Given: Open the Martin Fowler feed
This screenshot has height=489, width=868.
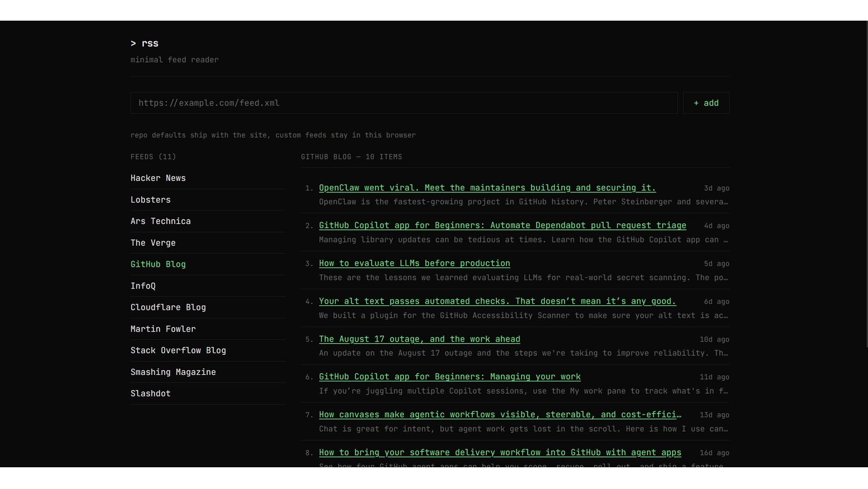Looking at the screenshot, I should click(163, 329).
